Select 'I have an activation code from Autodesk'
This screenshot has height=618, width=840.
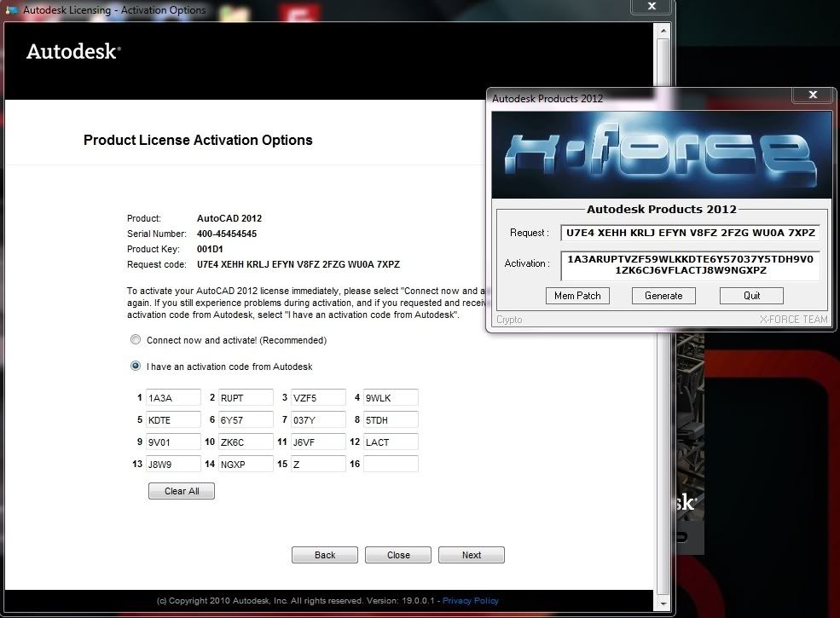[136, 366]
